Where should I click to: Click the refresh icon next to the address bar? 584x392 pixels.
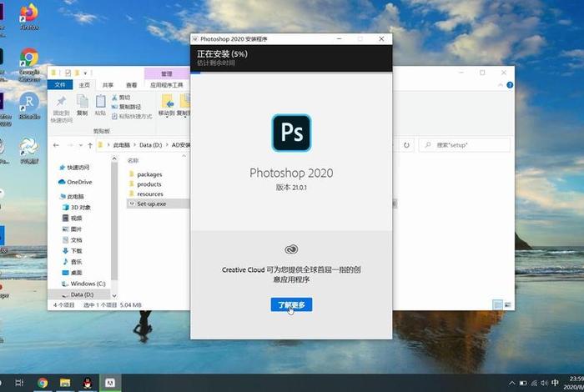tap(406, 145)
